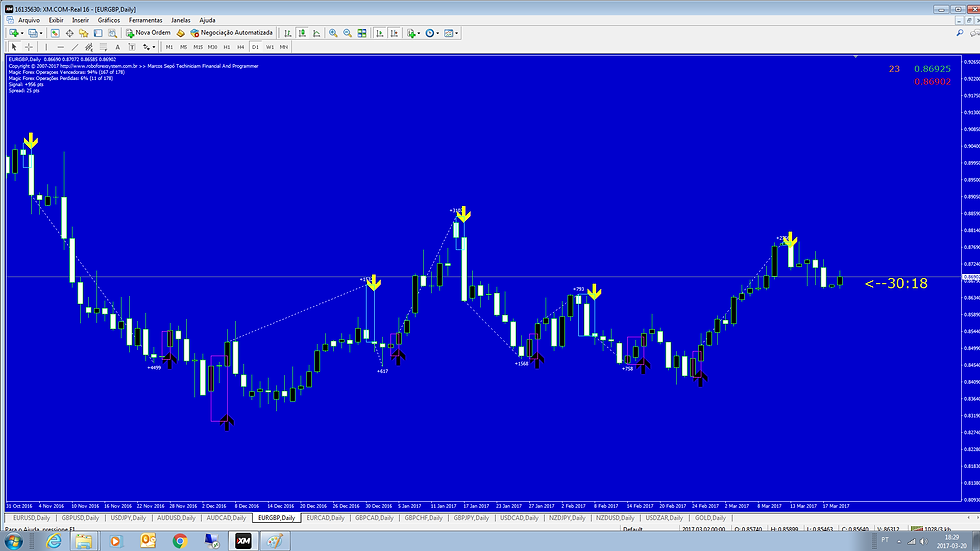Image resolution: width=980 pixels, height=551 pixels.
Task: Toggle the Market Watch window
Action: click(x=55, y=33)
